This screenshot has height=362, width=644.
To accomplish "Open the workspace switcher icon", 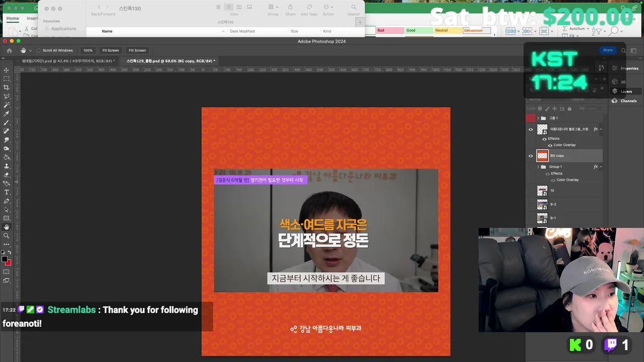I will click(x=634, y=50).
